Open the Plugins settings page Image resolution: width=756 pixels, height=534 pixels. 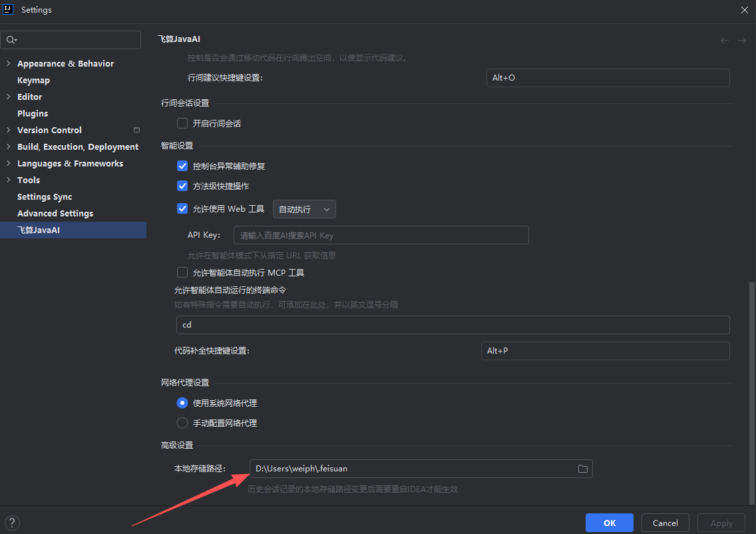point(33,113)
